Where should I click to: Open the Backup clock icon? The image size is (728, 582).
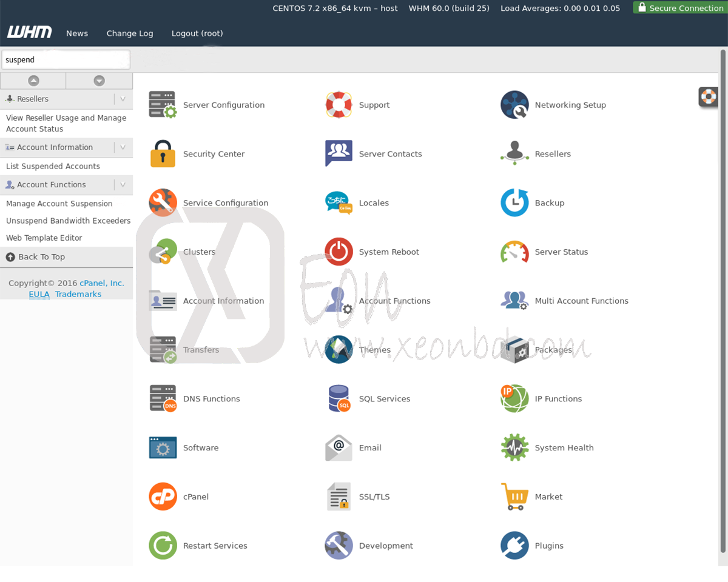click(x=514, y=202)
